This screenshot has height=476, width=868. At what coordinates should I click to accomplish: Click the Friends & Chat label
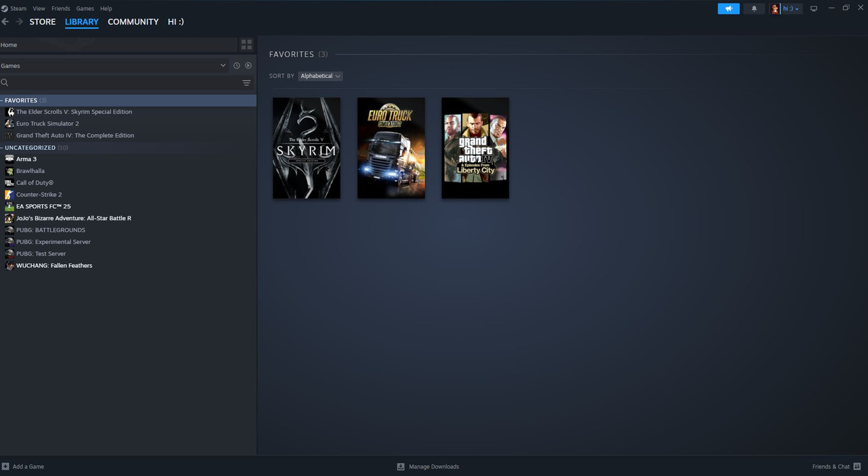click(x=831, y=467)
